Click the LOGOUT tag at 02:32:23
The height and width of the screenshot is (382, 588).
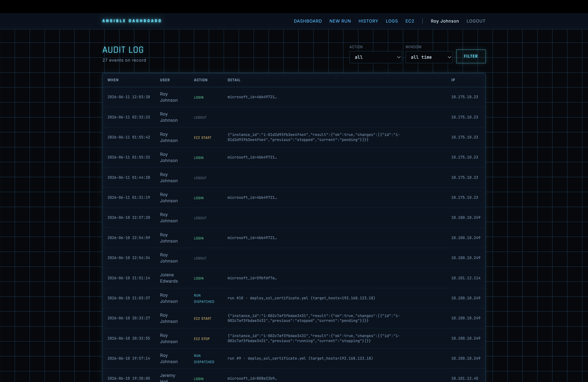pos(200,118)
